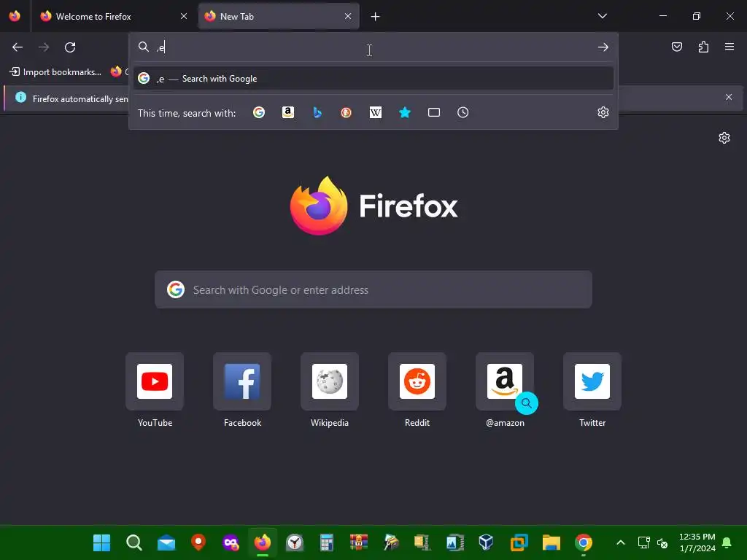Screen dimensions: 747x560
Task: Launch Google Chrome from the taskbar
Action: (x=584, y=542)
